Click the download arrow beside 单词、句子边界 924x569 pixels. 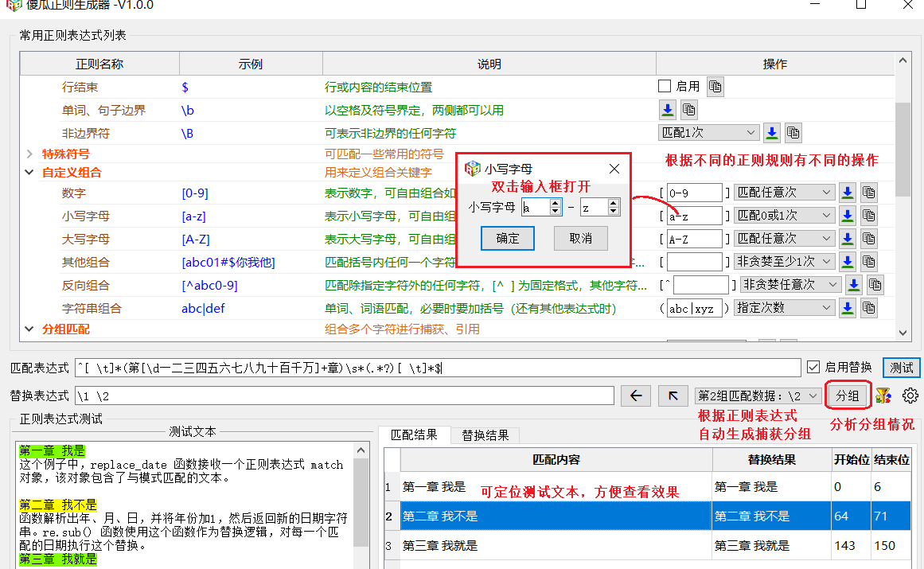click(x=668, y=110)
